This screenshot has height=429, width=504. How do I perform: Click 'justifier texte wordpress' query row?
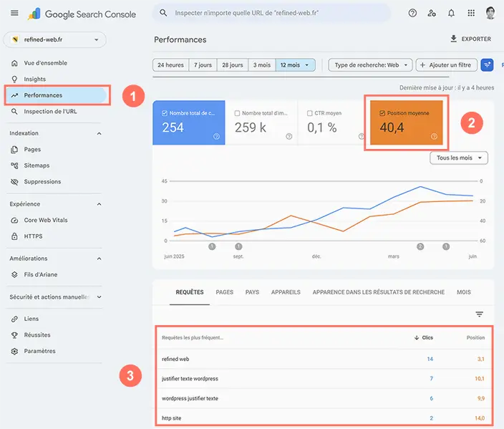coord(324,379)
